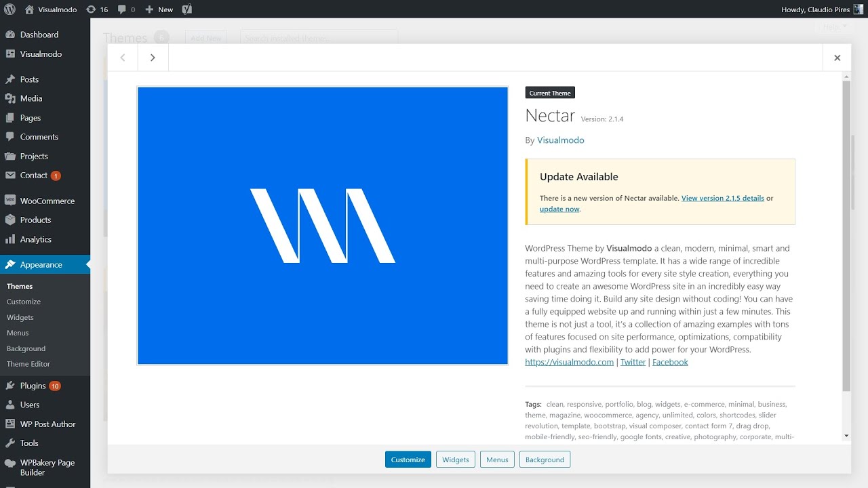Open the Twitter link in description
This screenshot has height=488, width=868.
click(x=633, y=362)
